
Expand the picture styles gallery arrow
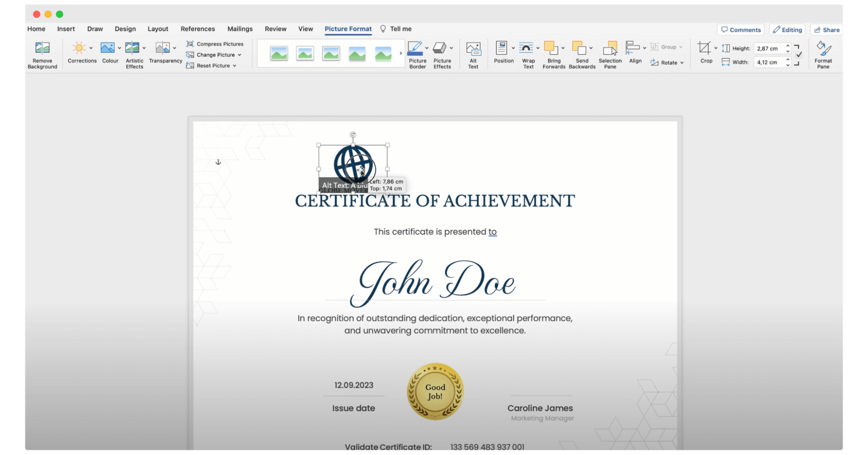(401, 53)
